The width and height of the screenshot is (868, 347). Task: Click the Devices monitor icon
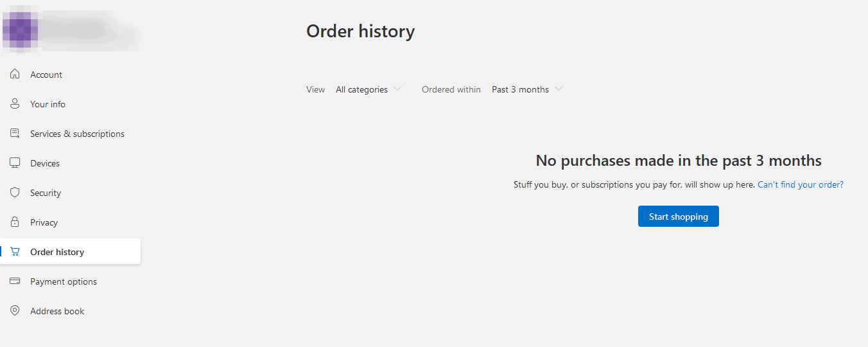point(15,163)
